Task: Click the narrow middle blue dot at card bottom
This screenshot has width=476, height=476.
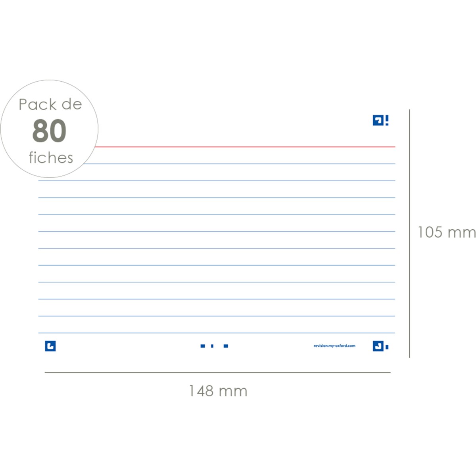Action: tap(212, 346)
